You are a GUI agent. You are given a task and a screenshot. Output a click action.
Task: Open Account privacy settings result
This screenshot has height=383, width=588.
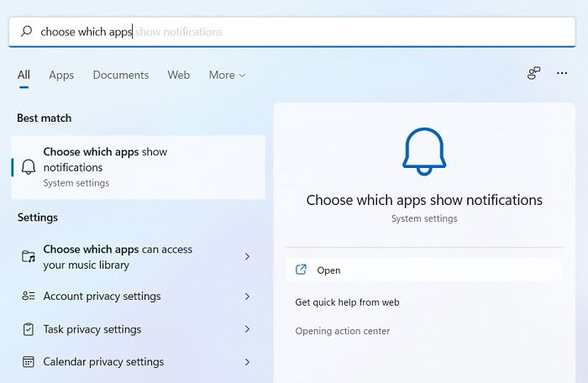coord(139,296)
